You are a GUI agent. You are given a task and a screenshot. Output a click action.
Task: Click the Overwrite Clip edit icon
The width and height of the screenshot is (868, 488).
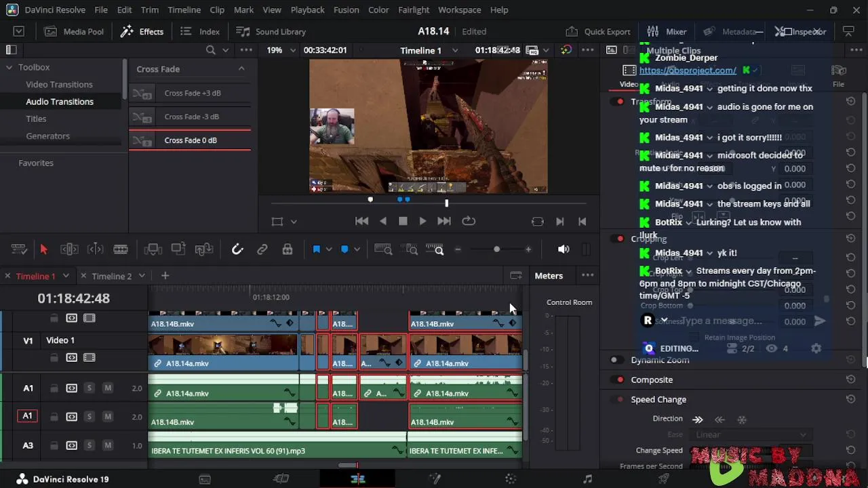point(178,249)
